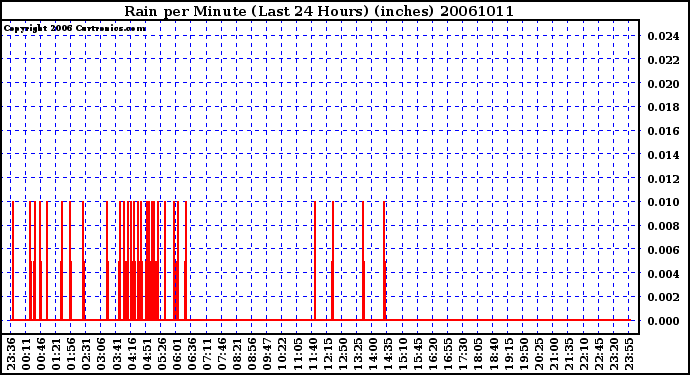690x375 pixels.
Task: Click the 21:00 time label
Action: 553,354
